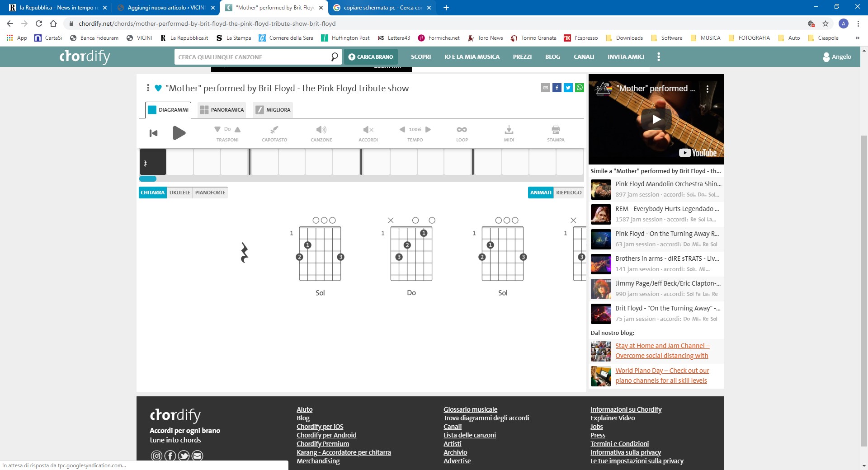The height and width of the screenshot is (470, 868).
Task: Select Pianoforte instrument
Action: tap(210, 193)
